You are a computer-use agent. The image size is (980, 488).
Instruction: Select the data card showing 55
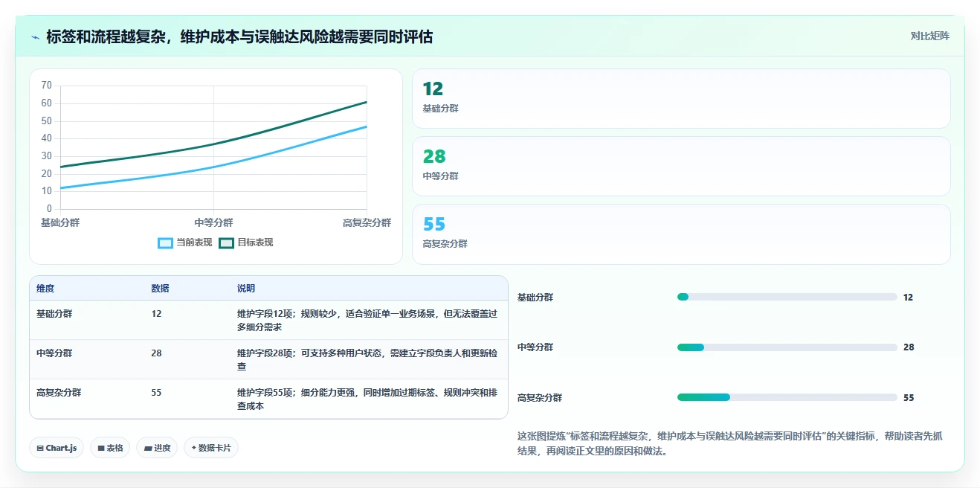(681, 234)
